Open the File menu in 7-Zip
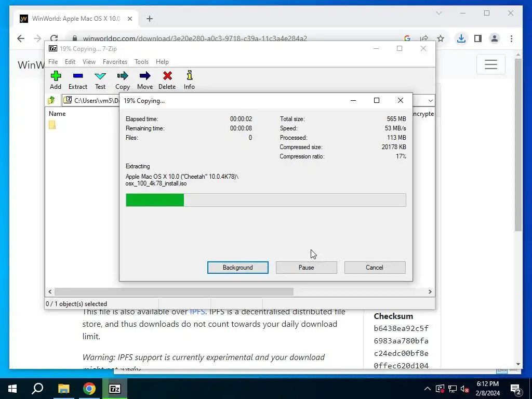Image resolution: width=532 pixels, height=399 pixels. pyautogui.click(x=53, y=62)
